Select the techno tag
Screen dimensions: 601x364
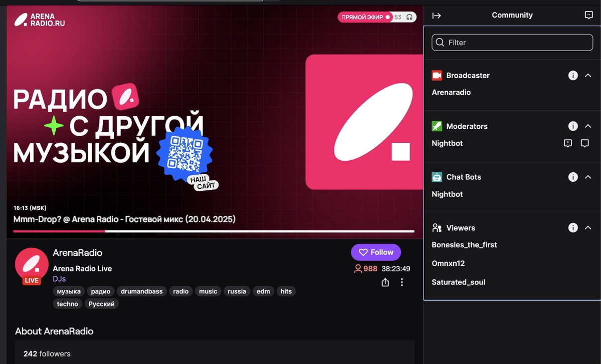[x=68, y=304]
